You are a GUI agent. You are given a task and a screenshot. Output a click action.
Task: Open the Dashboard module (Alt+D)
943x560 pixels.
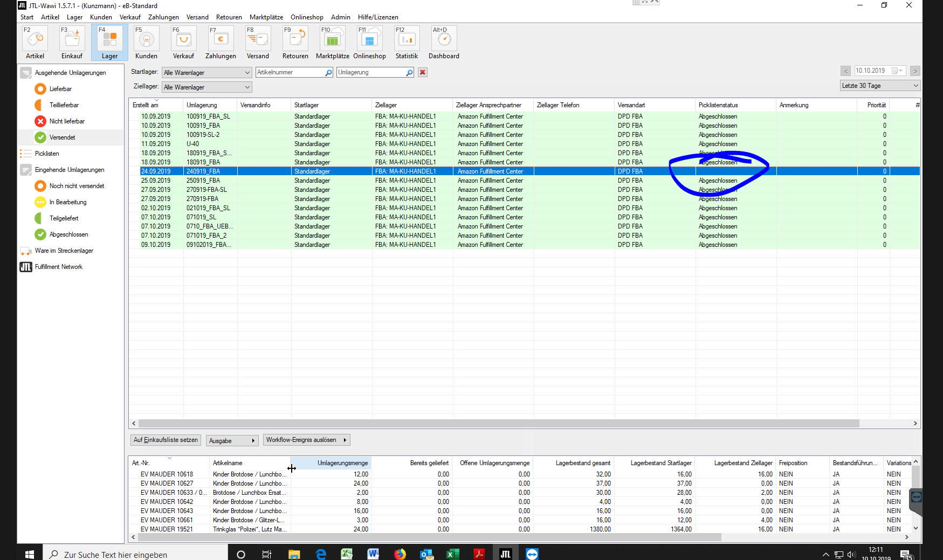444,43
